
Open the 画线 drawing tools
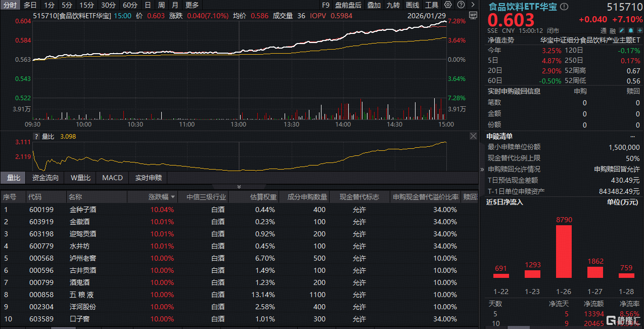(412, 5)
